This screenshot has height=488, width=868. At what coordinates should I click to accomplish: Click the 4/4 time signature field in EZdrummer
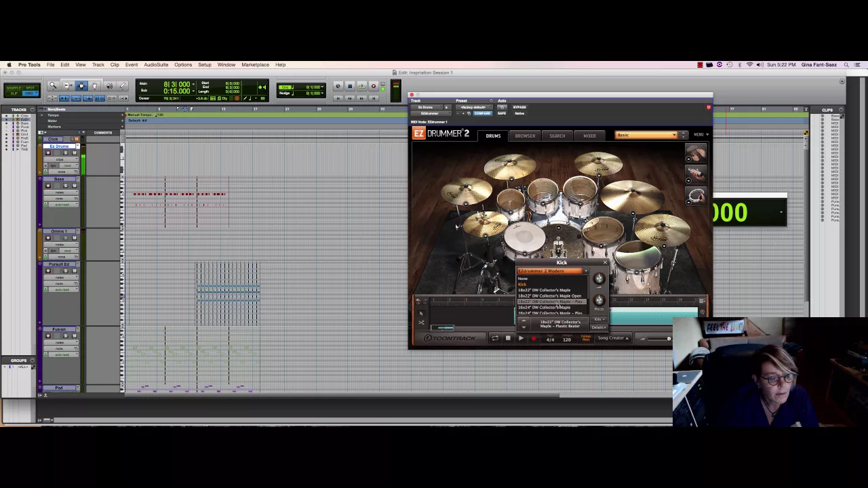[x=550, y=339]
